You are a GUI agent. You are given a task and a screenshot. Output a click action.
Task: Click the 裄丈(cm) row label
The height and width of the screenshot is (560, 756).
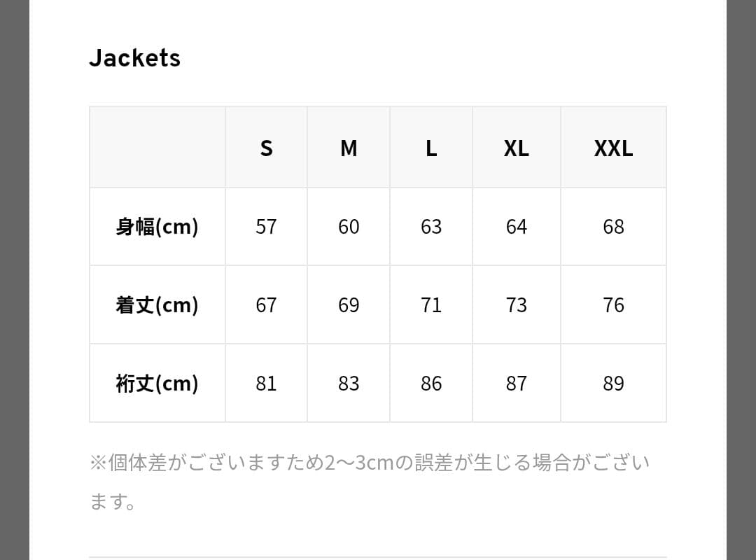[157, 384]
